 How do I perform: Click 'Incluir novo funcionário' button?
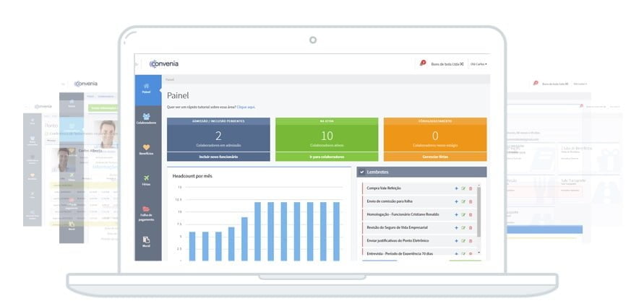(x=218, y=157)
